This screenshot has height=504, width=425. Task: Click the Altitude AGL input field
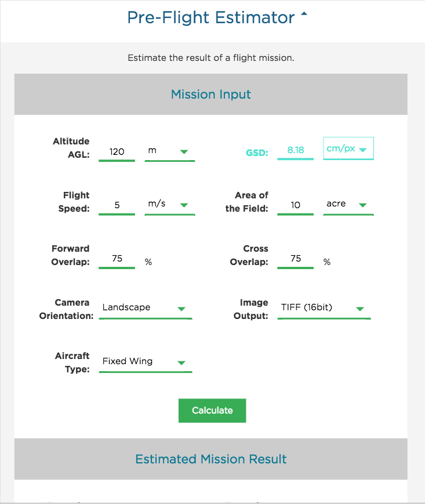pyautogui.click(x=117, y=152)
